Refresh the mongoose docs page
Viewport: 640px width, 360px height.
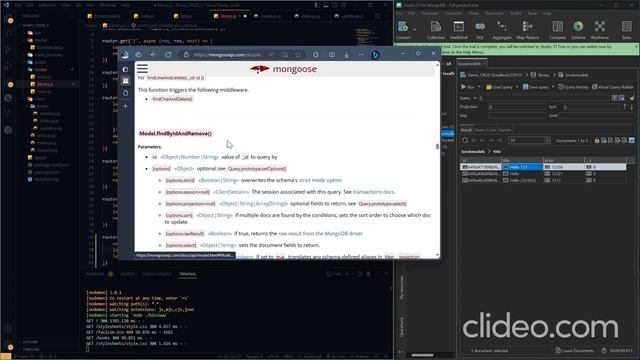click(x=168, y=54)
